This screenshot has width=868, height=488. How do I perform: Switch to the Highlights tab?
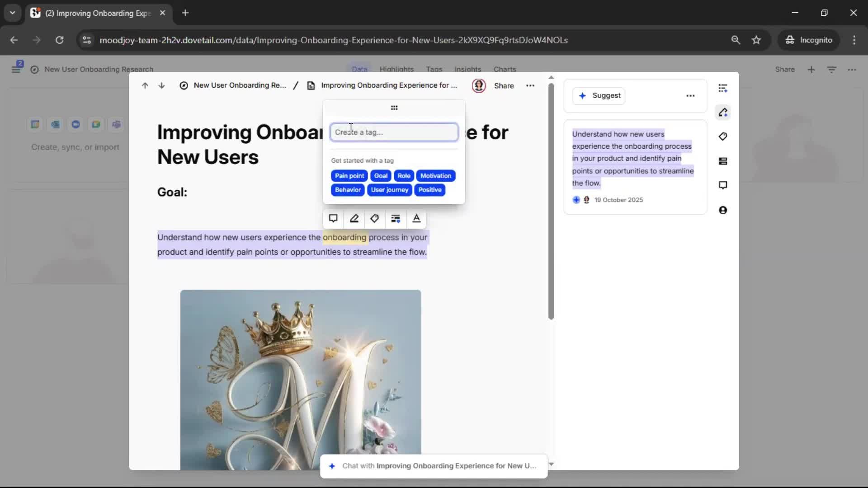pyautogui.click(x=396, y=69)
